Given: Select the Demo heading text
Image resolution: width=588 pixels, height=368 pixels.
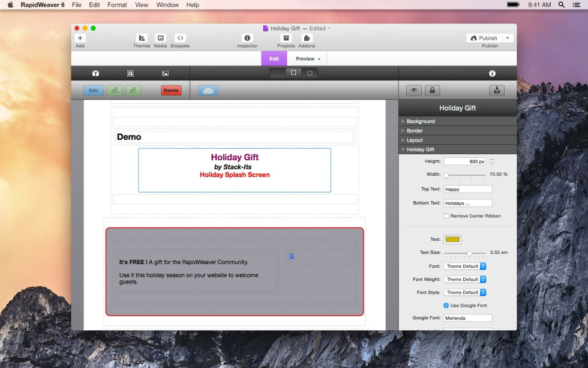Looking at the screenshot, I should [x=129, y=137].
